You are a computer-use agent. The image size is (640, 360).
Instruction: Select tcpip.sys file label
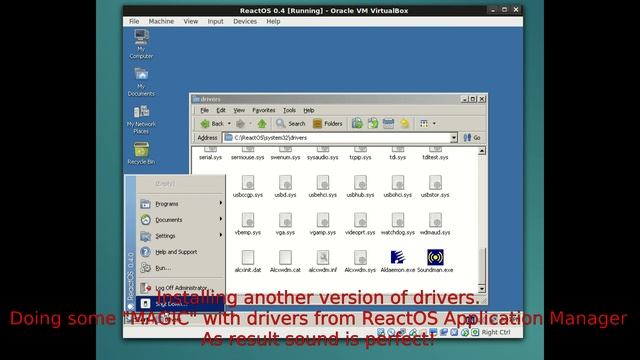360,157
